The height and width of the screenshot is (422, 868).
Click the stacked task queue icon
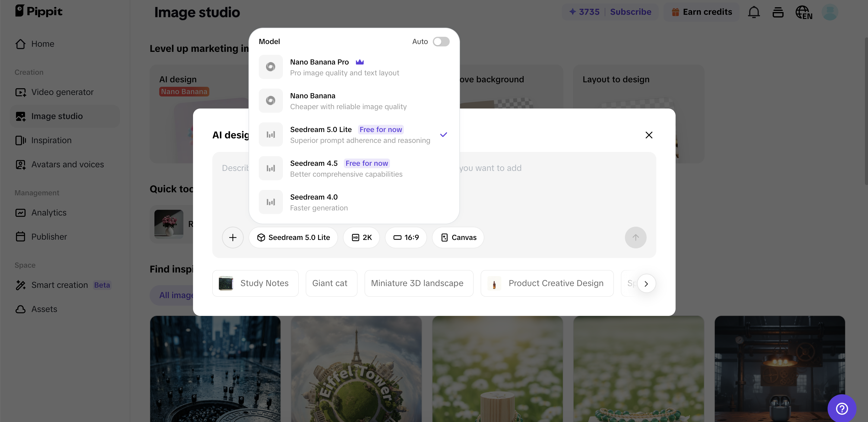[x=778, y=12]
